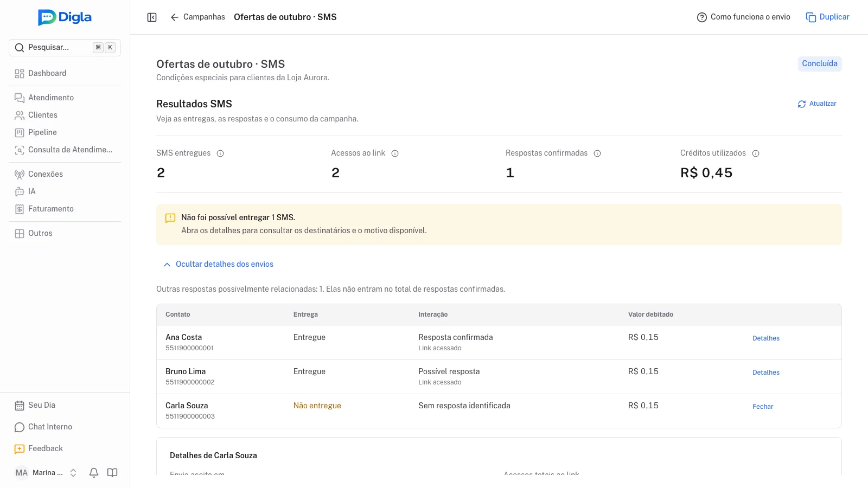Open Seu Dia calendar item
This screenshot has height=488, width=868.
click(x=65, y=405)
